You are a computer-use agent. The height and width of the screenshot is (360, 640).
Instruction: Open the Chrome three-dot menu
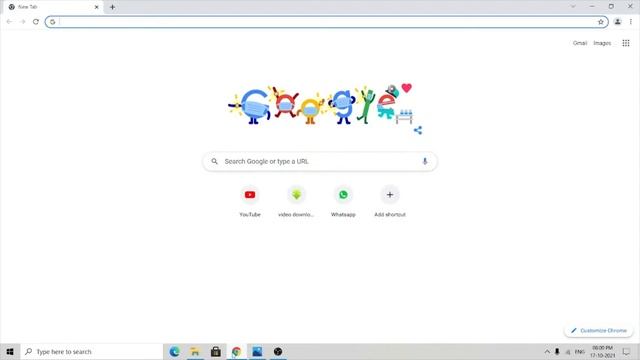click(x=631, y=22)
